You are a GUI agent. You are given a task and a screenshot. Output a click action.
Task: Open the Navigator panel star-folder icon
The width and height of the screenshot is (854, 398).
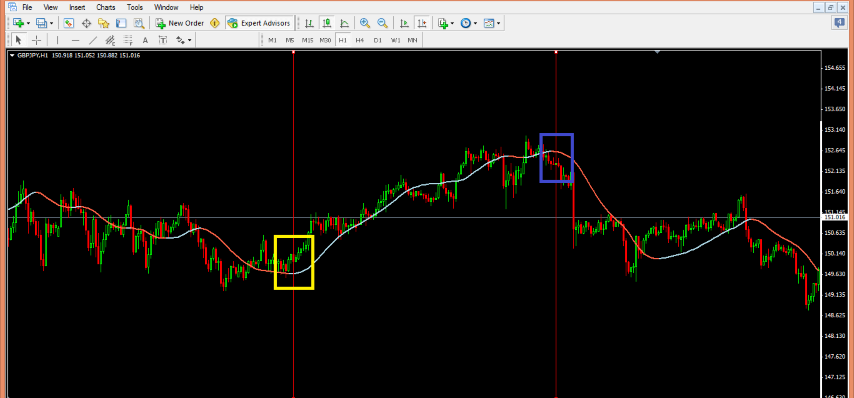(103, 23)
